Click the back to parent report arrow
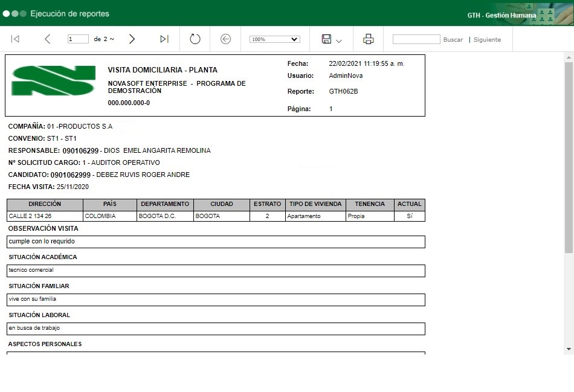 [x=225, y=39]
